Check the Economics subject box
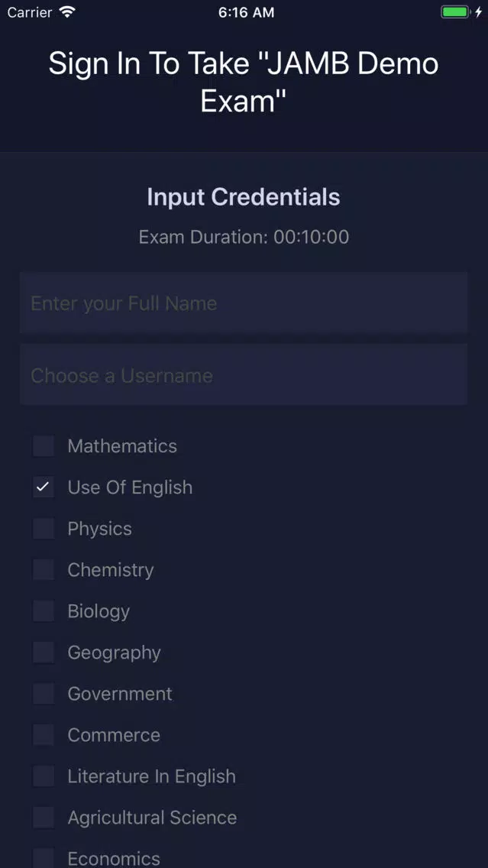 click(44, 858)
